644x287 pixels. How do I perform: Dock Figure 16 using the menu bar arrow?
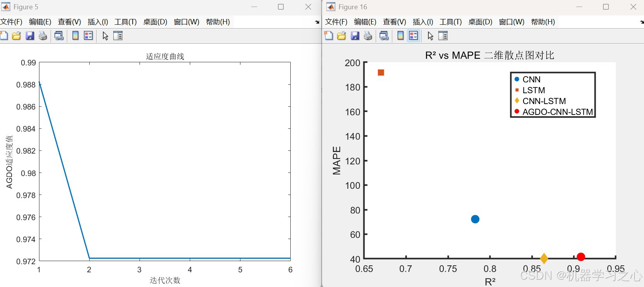tap(642, 22)
